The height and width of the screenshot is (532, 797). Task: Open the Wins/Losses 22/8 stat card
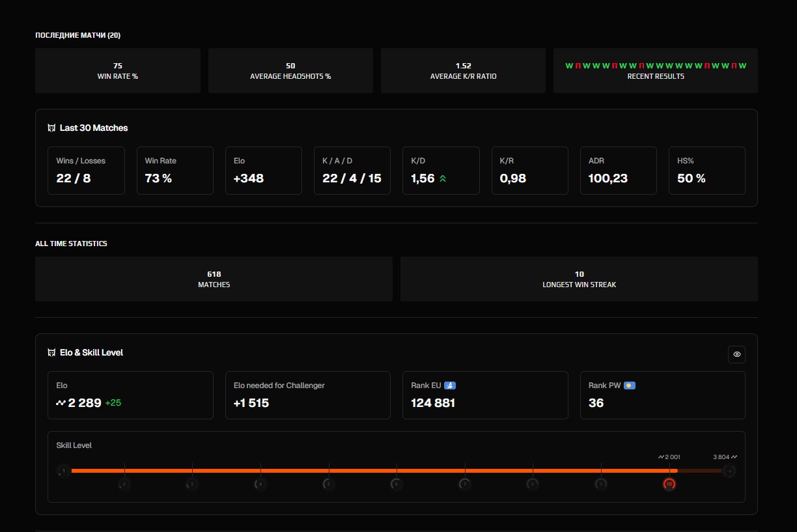point(86,171)
